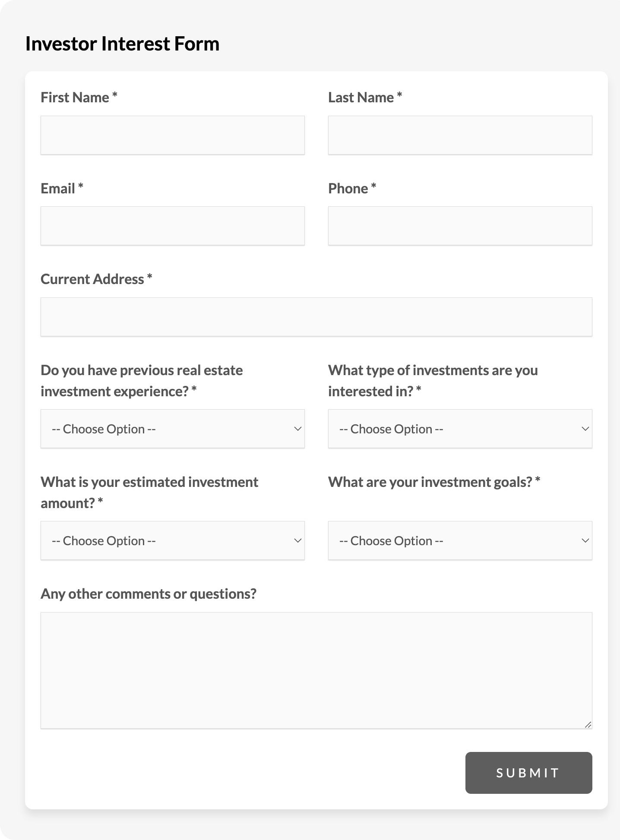Click the "First Name" label text

point(75,98)
